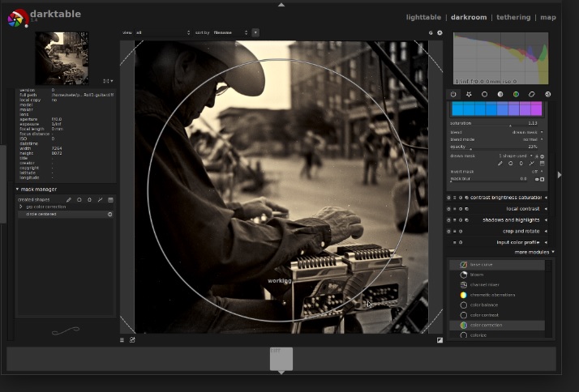Viewport: 579px width, 392px height.
Task: Open the gear preferences icon above the image
Action: tap(440, 33)
